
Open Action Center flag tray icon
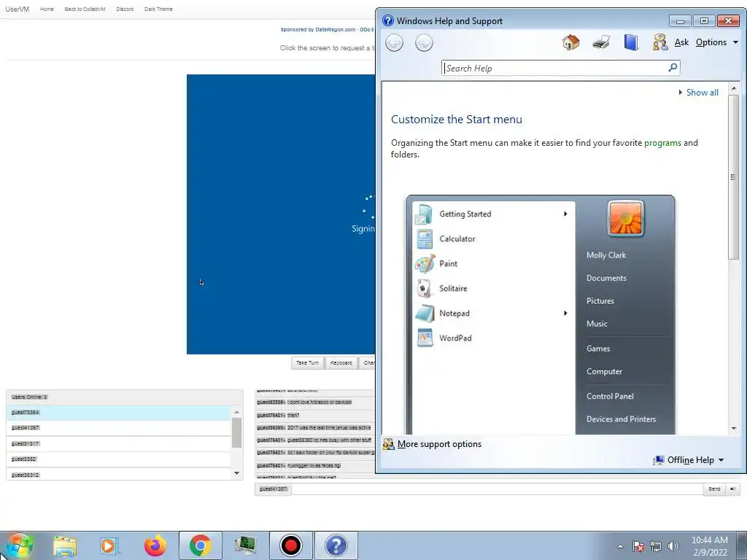(x=638, y=546)
